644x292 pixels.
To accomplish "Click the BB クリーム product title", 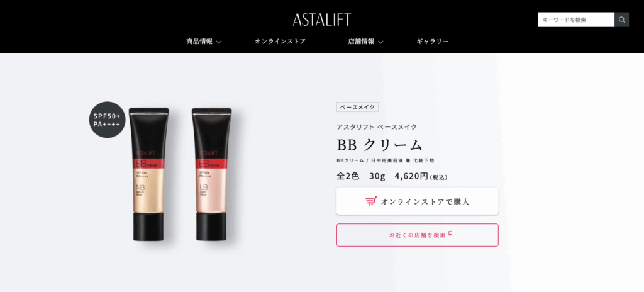I will click(x=380, y=145).
